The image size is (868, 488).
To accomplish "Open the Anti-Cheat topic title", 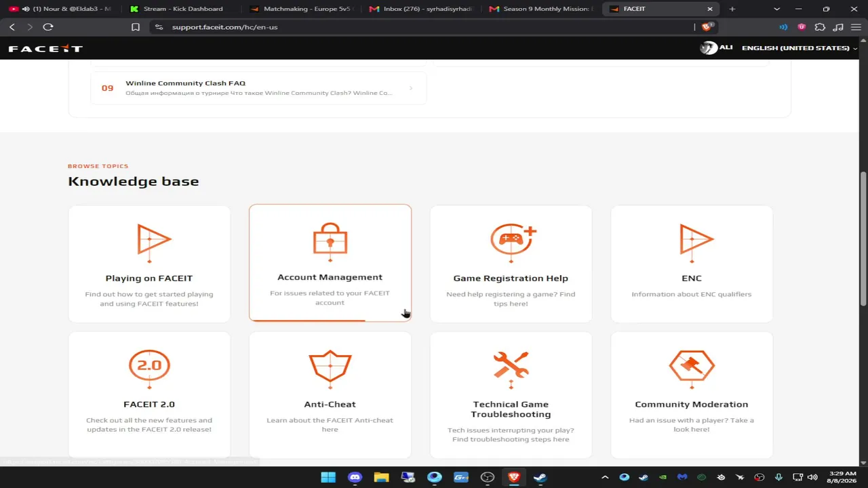I will [330, 404].
